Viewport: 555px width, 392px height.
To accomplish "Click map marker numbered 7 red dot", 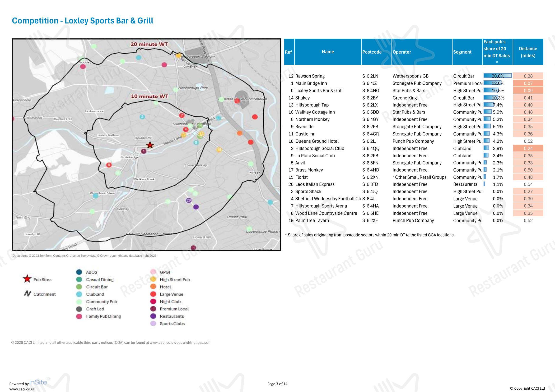I will (x=182, y=115).
